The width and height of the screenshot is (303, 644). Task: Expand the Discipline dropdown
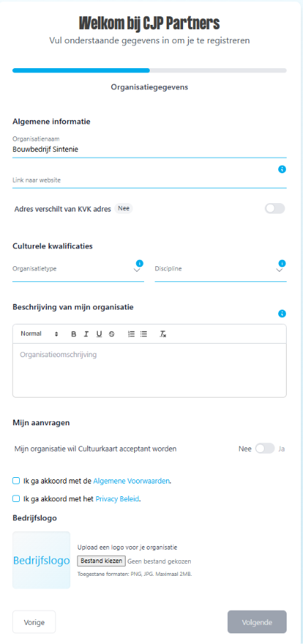click(x=221, y=269)
